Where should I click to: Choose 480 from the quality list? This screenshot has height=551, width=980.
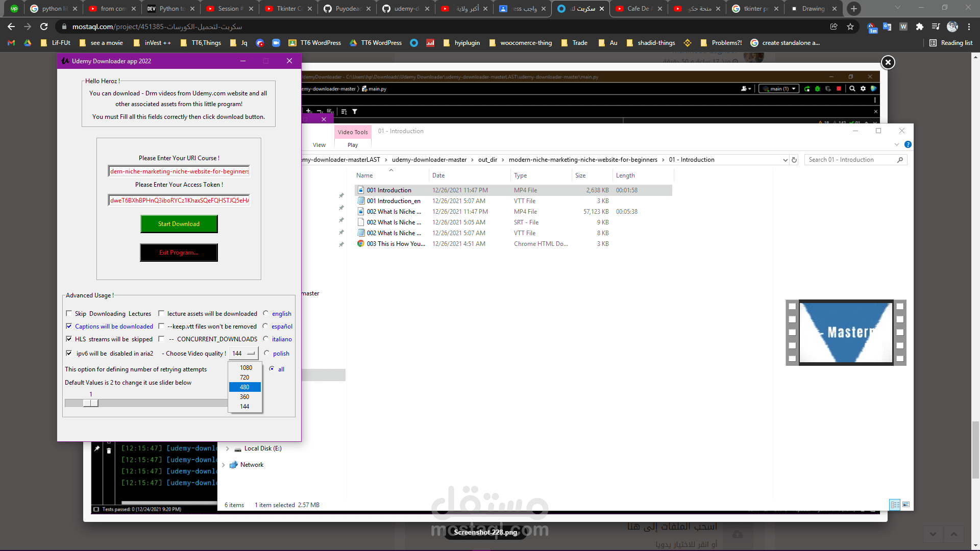pos(245,387)
